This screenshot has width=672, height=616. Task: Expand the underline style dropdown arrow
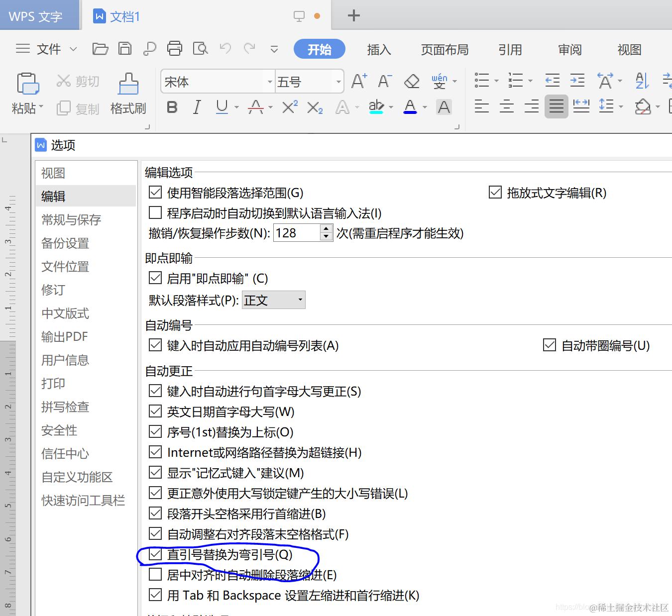point(236,107)
